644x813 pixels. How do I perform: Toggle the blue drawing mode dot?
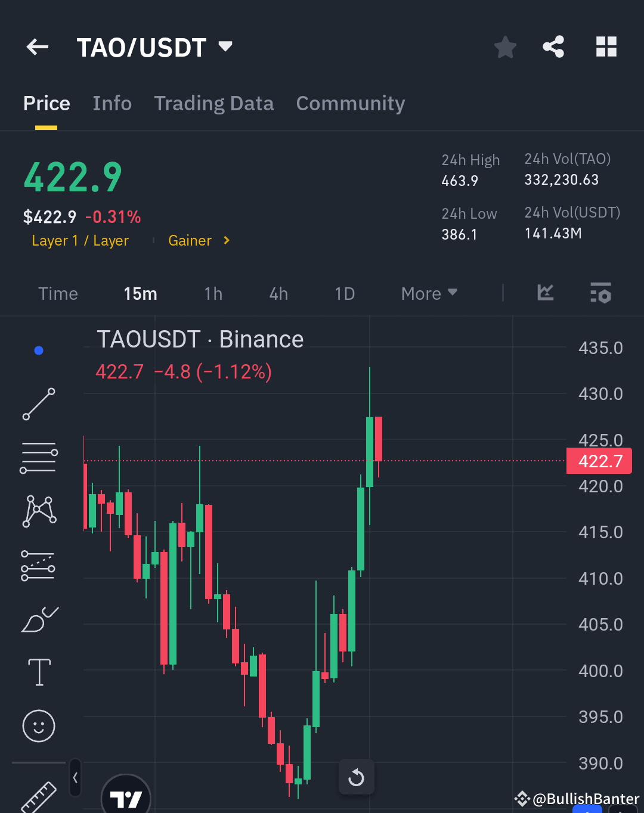(38, 350)
